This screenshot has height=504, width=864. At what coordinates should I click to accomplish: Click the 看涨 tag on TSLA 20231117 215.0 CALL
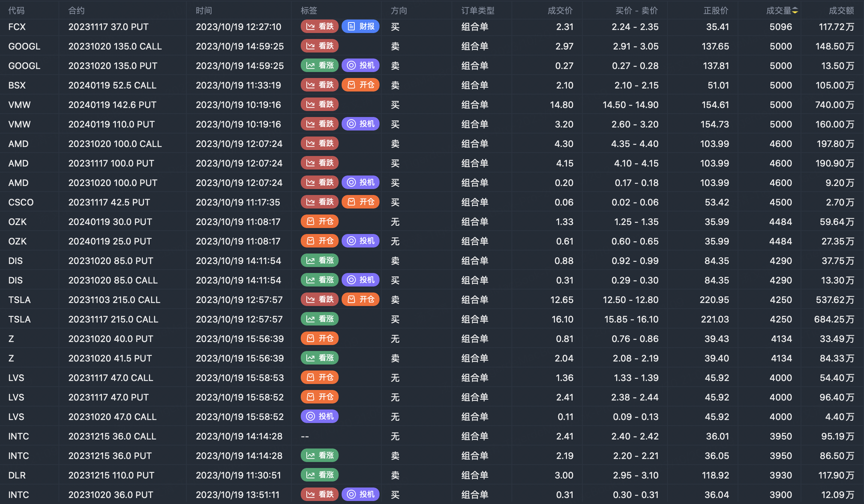click(319, 319)
